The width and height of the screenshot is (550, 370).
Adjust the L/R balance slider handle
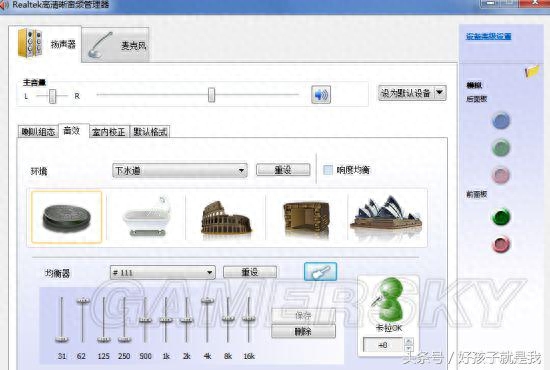52,96
